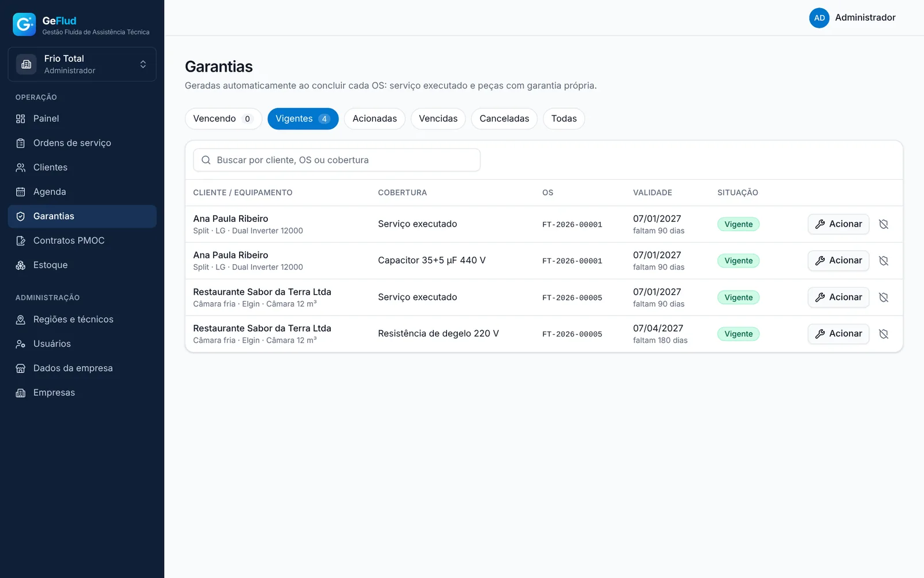Open the Painel sidebar icon
Screen dimensions: 924x578
pos(21,118)
